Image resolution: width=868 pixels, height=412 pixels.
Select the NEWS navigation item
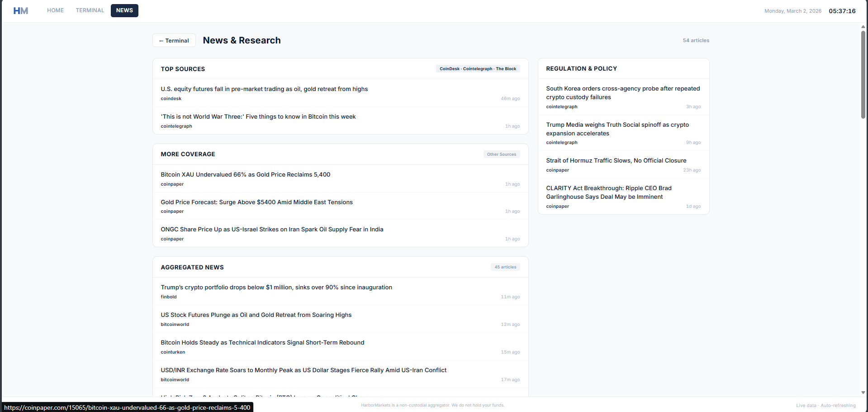click(x=124, y=10)
